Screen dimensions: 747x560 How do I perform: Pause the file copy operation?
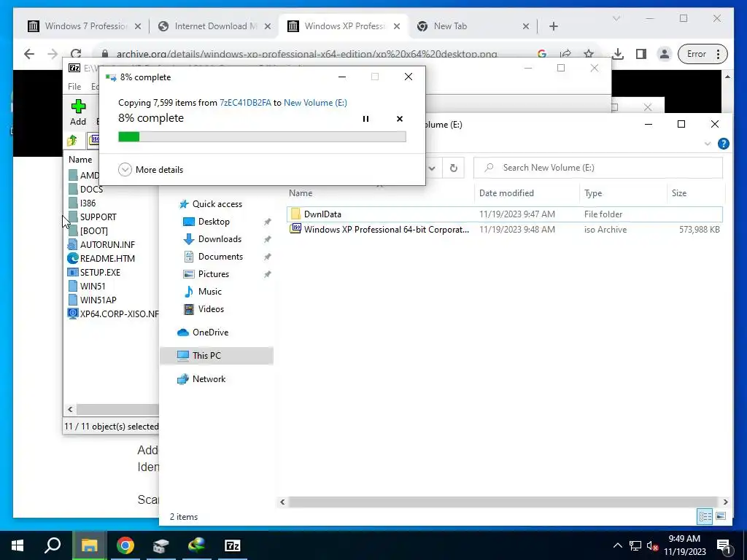[365, 119]
